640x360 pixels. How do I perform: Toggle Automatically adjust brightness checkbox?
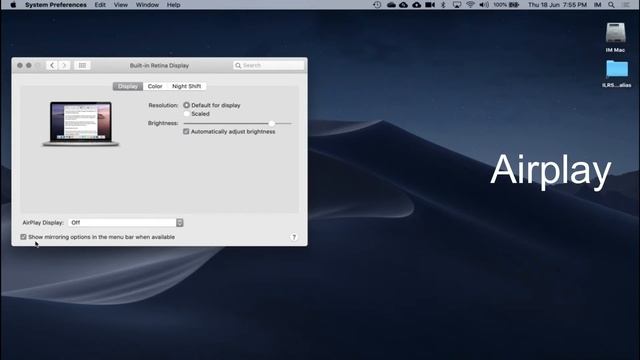pyautogui.click(x=186, y=131)
